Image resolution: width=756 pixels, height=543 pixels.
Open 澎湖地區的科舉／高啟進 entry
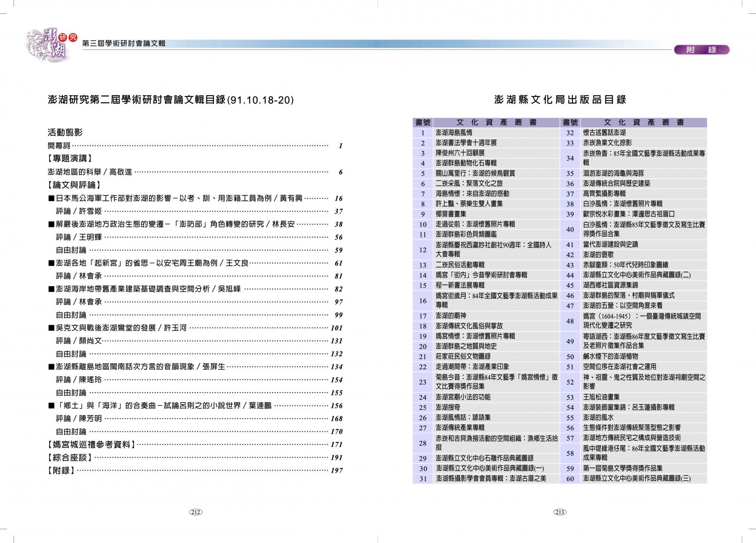90,172
